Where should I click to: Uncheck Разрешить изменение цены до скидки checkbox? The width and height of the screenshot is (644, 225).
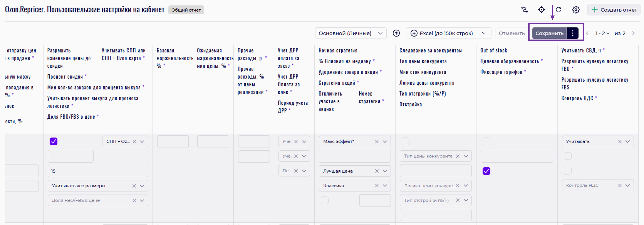[54, 142]
